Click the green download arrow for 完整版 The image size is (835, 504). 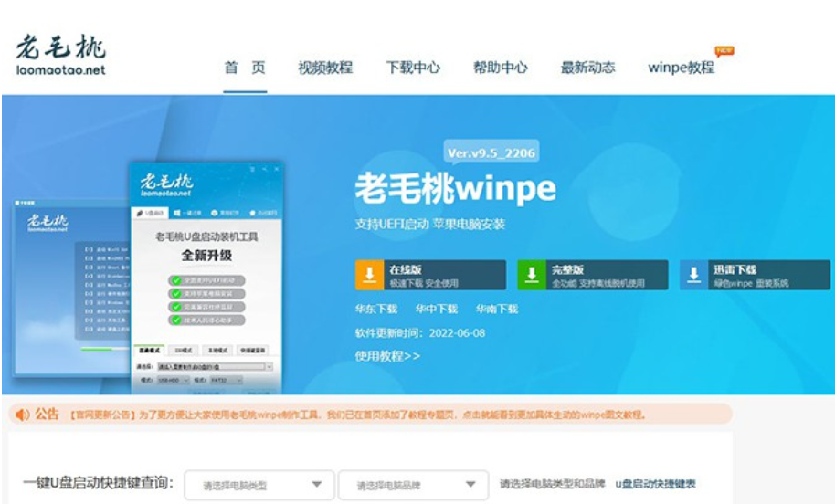(x=532, y=275)
